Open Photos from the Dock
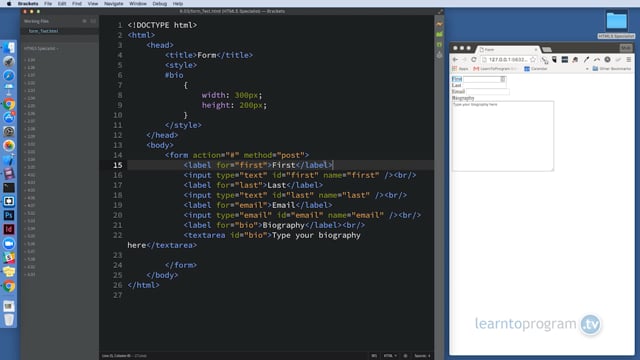 (x=9, y=145)
